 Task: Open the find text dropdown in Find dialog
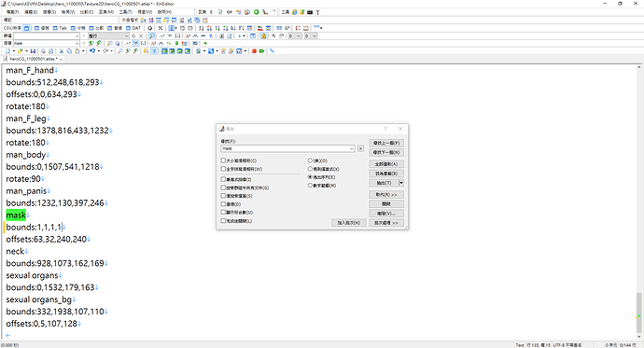coord(352,148)
